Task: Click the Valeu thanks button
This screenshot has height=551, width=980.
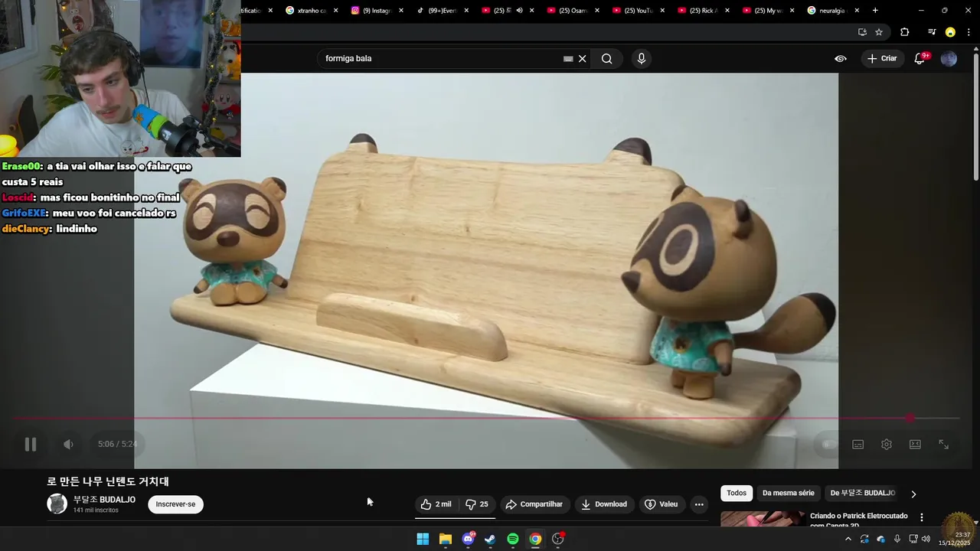Action: coord(661,504)
